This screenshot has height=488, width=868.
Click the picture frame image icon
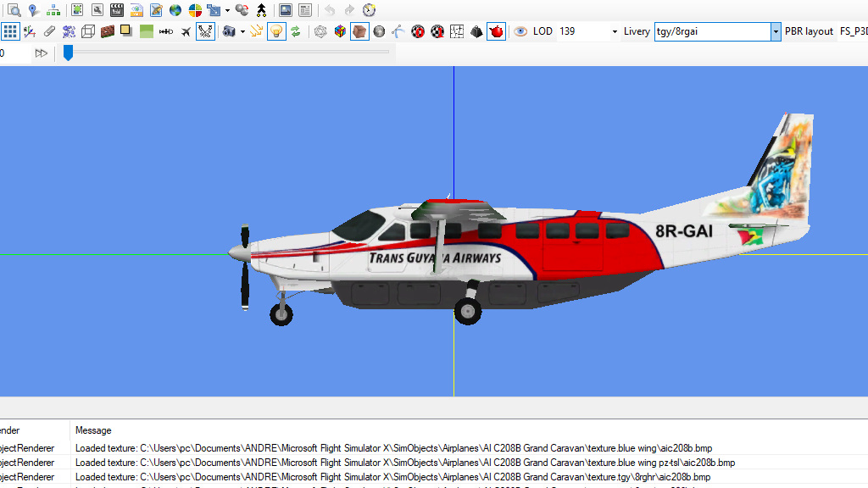click(x=285, y=10)
